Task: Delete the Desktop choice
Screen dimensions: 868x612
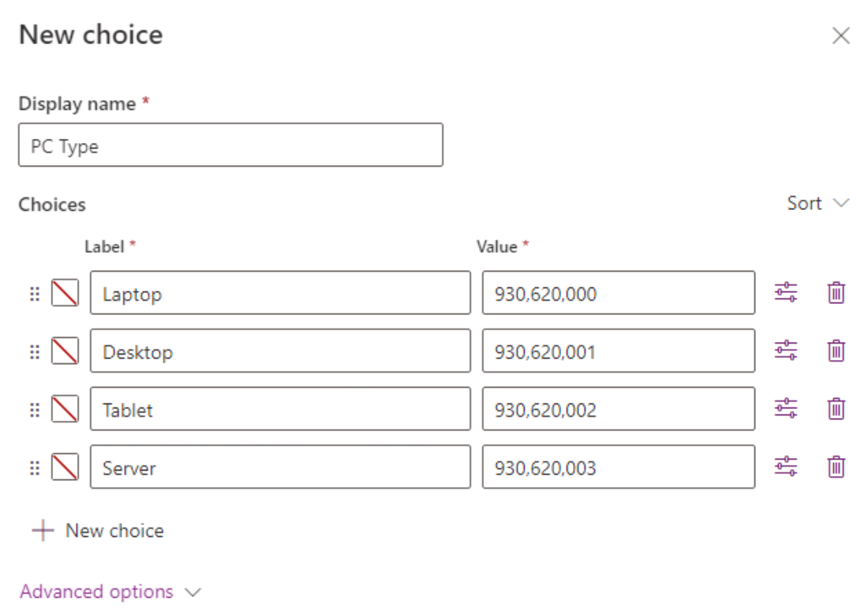Action: [x=836, y=351]
